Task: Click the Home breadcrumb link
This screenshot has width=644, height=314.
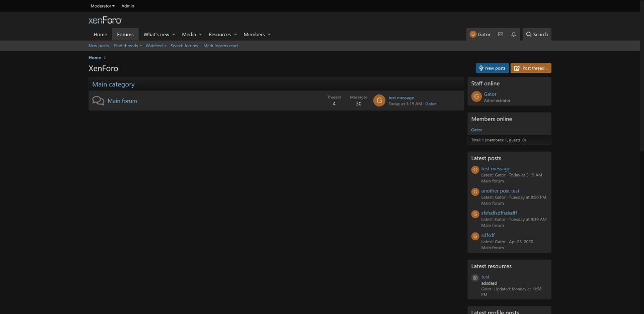Action: [95, 58]
